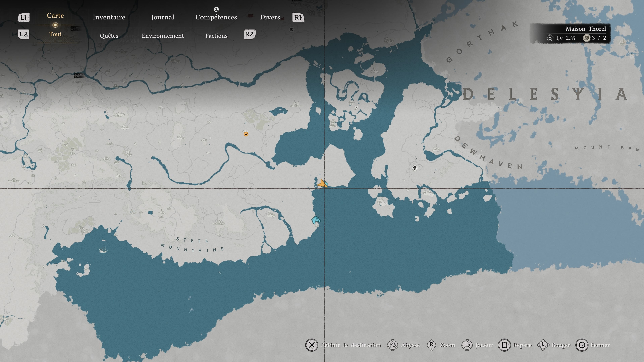Click the R stick Zoom icon
Image resolution: width=644 pixels, height=362 pixels.
[x=432, y=345]
